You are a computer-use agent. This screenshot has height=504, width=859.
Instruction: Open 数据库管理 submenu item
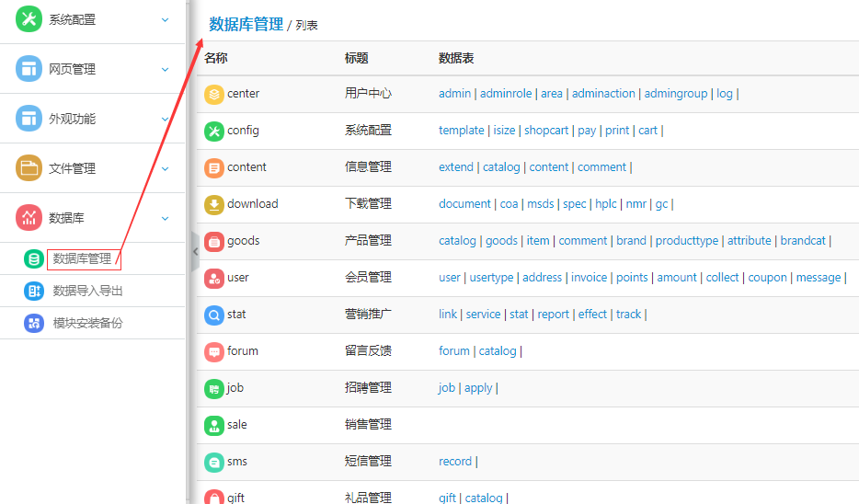click(x=83, y=259)
